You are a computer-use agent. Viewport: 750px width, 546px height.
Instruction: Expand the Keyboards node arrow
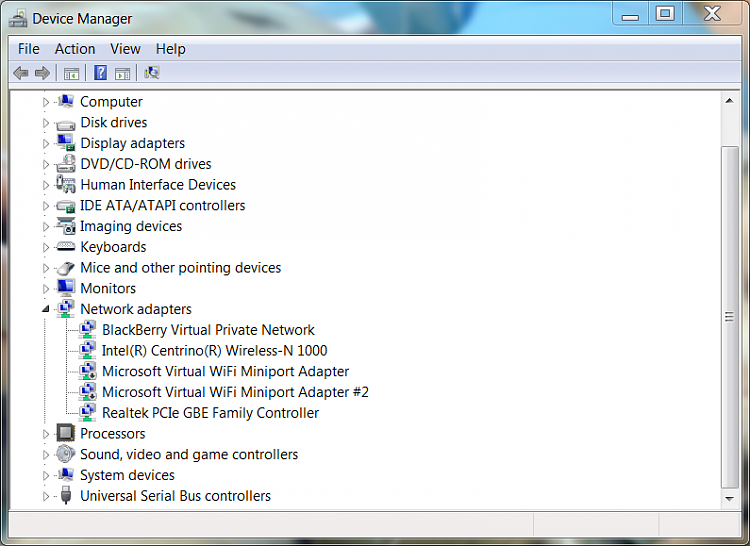coord(46,247)
